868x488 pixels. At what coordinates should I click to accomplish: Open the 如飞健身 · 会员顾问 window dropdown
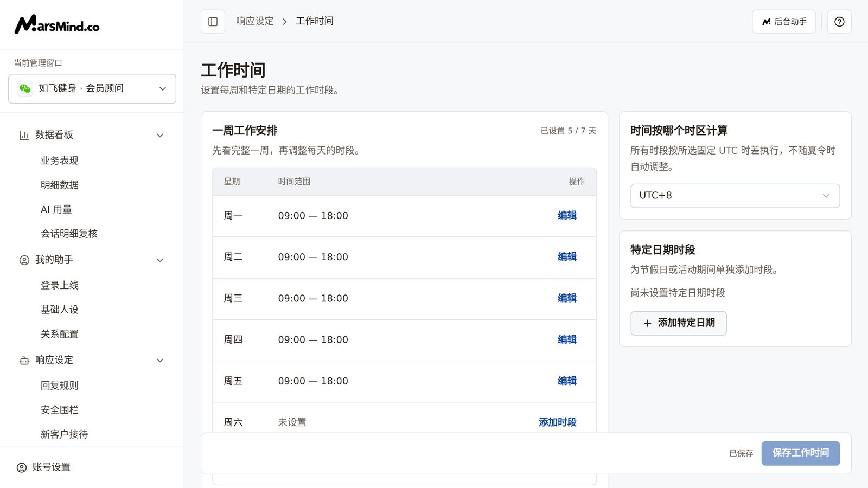click(x=92, y=88)
